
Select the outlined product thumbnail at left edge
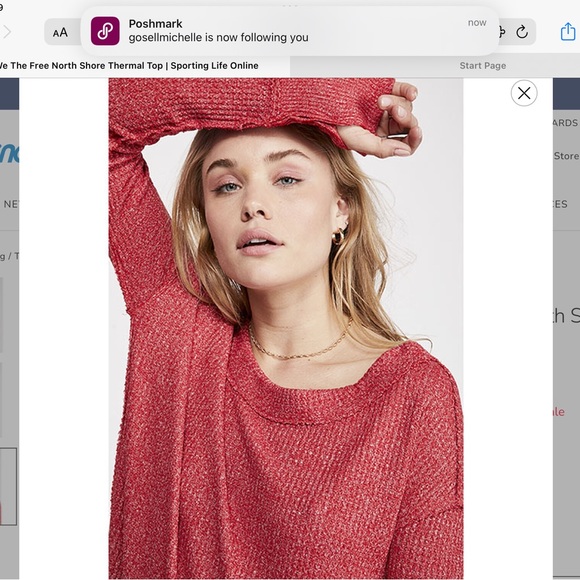tap(8, 486)
